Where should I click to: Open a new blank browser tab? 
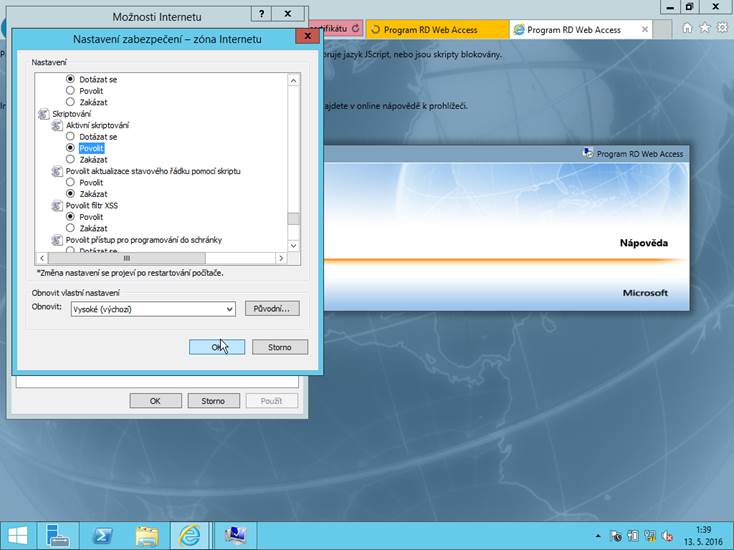click(x=662, y=29)
